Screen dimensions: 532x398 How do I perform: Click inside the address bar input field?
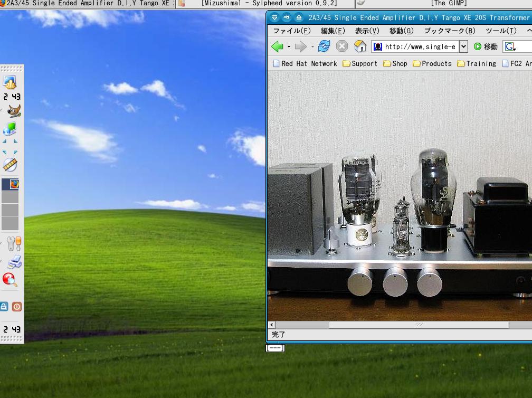pyautogui.click(x=417, y=46)
